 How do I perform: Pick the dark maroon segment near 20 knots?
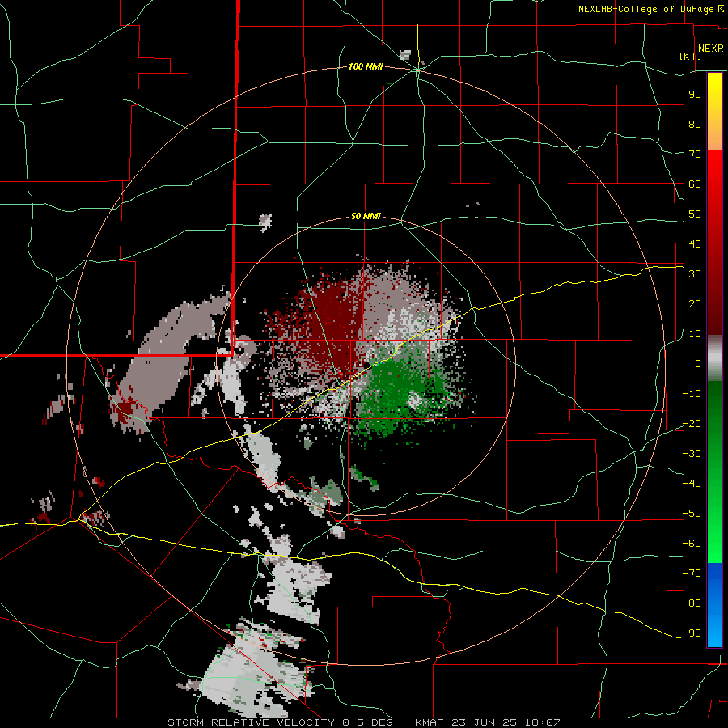coord(714,304)
